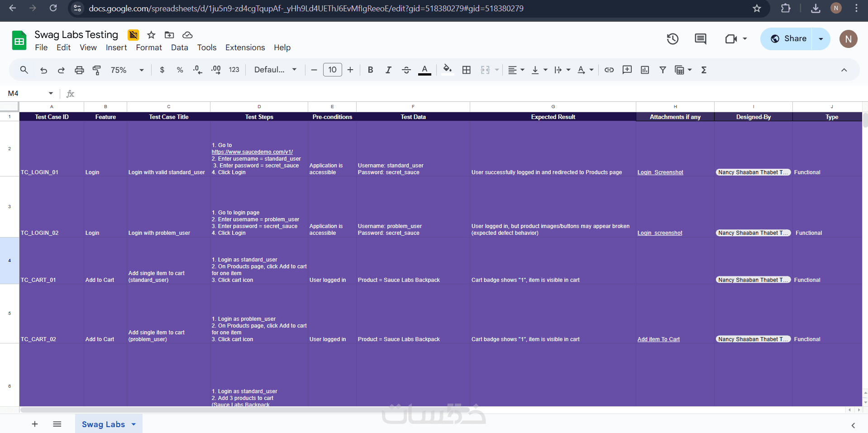
Task: Activate the paint format tool
Action: [97, 70]
